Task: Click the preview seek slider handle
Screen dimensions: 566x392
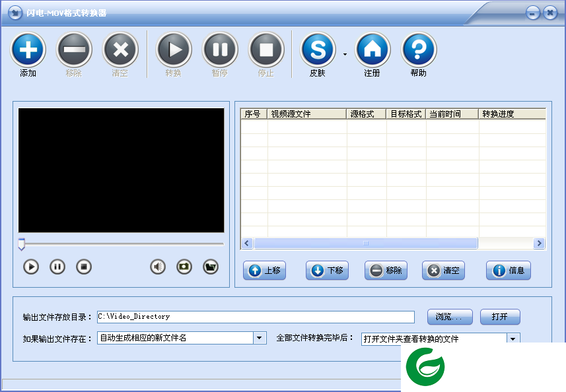Action: pos(21,244)
